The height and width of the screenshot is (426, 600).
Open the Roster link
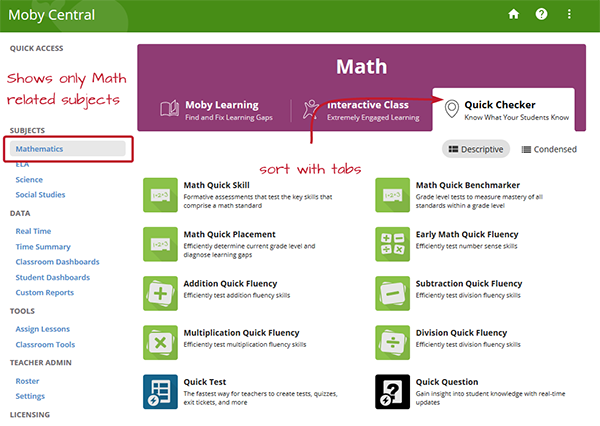pos(27,381)
